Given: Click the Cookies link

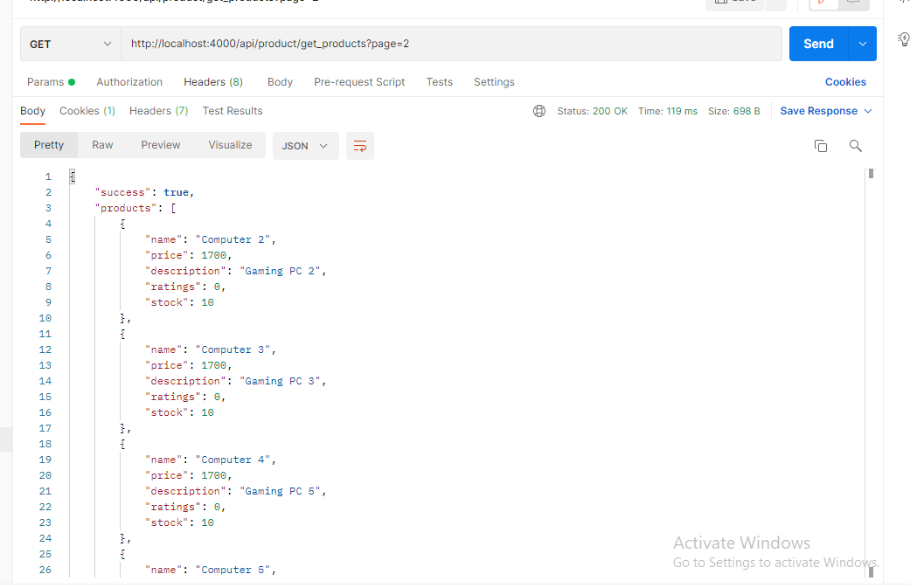Looking at the screenshot, I should 845,82.
